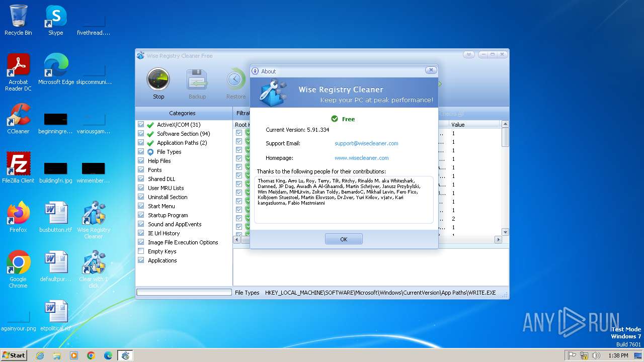644x362 pixels.
Task: Open Skype desktop shortcut
Action: [56, 20]
